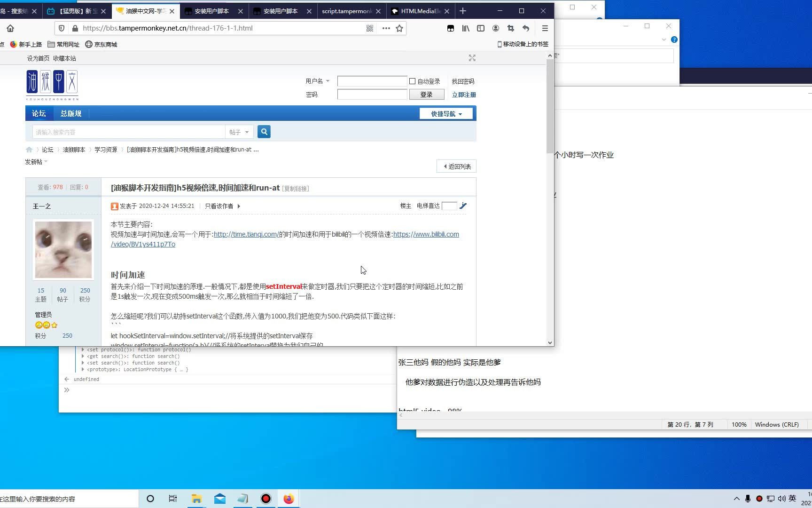This screenshot has width=812, height=508.
Task: Click the forum search text box
Action: pyautogui.click(x=129, y=132)
